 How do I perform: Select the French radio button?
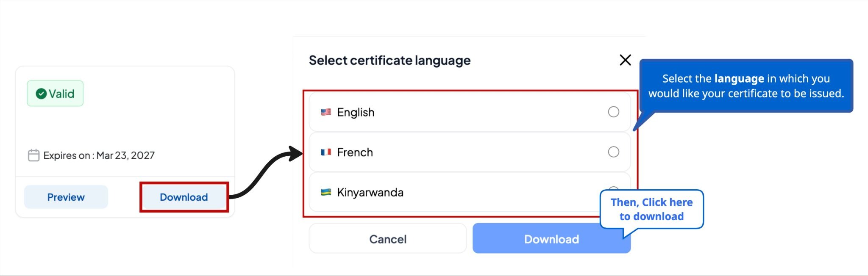[x=613, y=152]
